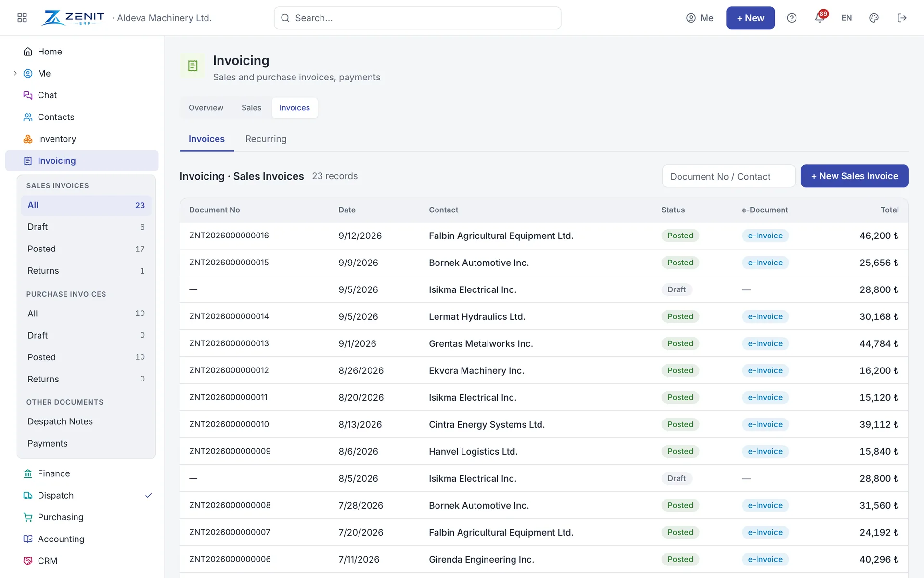Select the Invoices sub-tab
The height and width of the screenshot is (578, 924).
click(206, 139)
